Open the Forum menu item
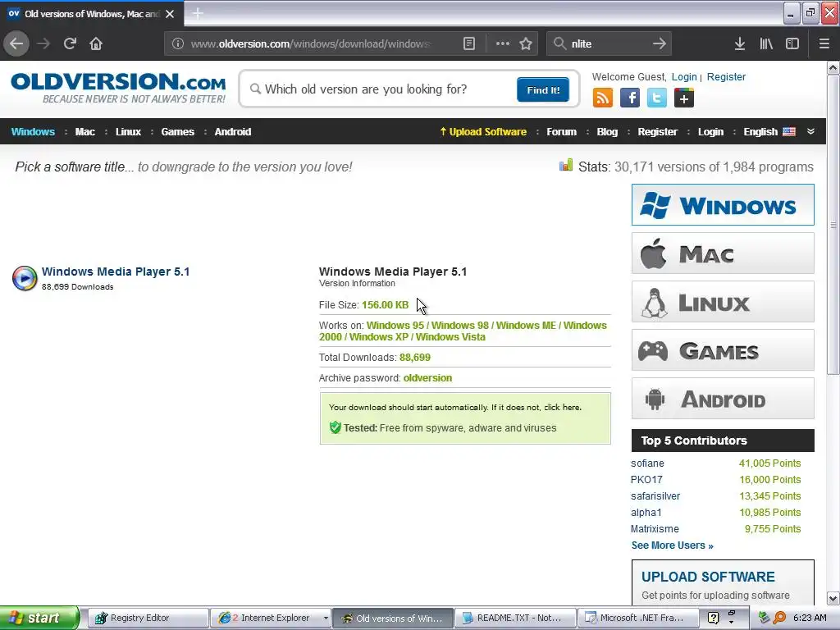This screenshot has width=840, height=630. (x=561, y=132)
